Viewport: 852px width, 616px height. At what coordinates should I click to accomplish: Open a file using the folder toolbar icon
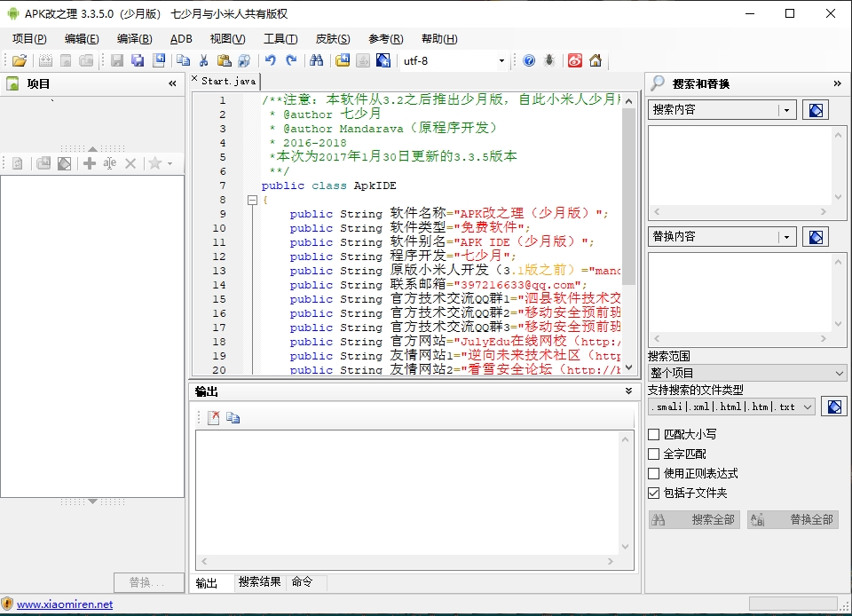(20, 60)
